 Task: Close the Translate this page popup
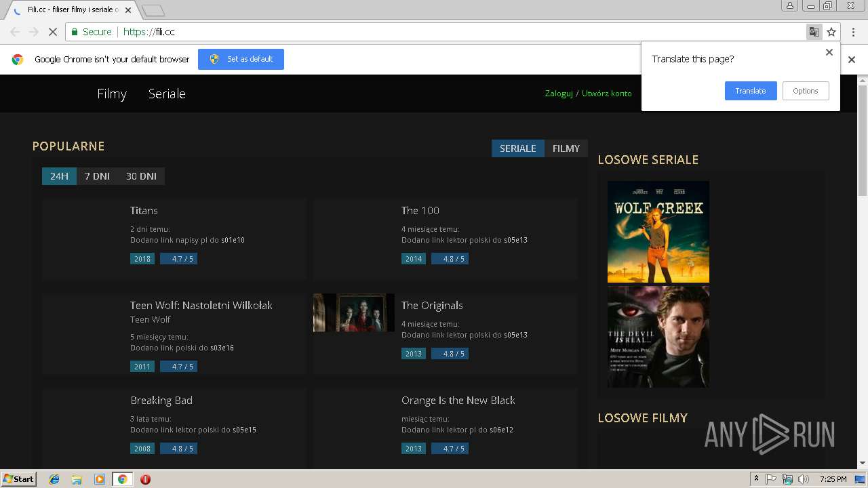tap(829, 52)
